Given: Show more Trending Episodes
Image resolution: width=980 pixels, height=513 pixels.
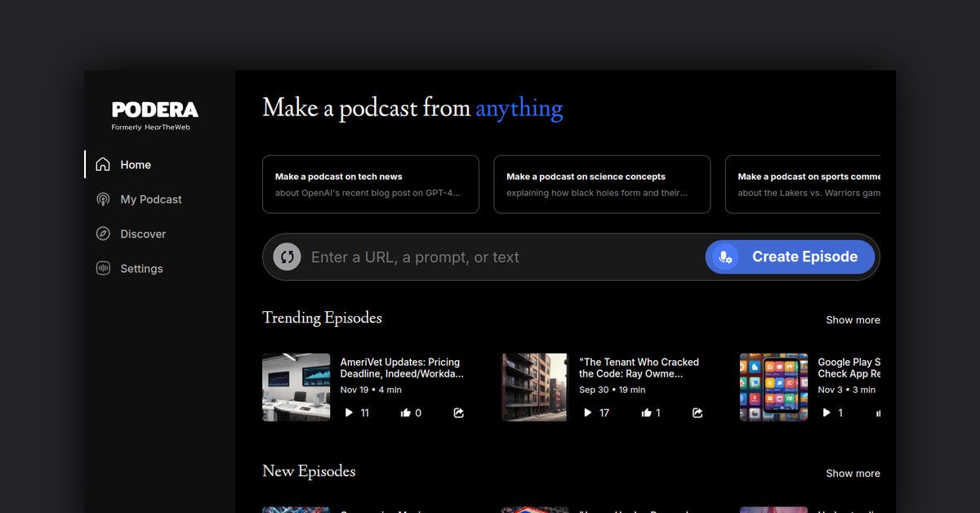Looking at the screenshot, I should point(852,320).
